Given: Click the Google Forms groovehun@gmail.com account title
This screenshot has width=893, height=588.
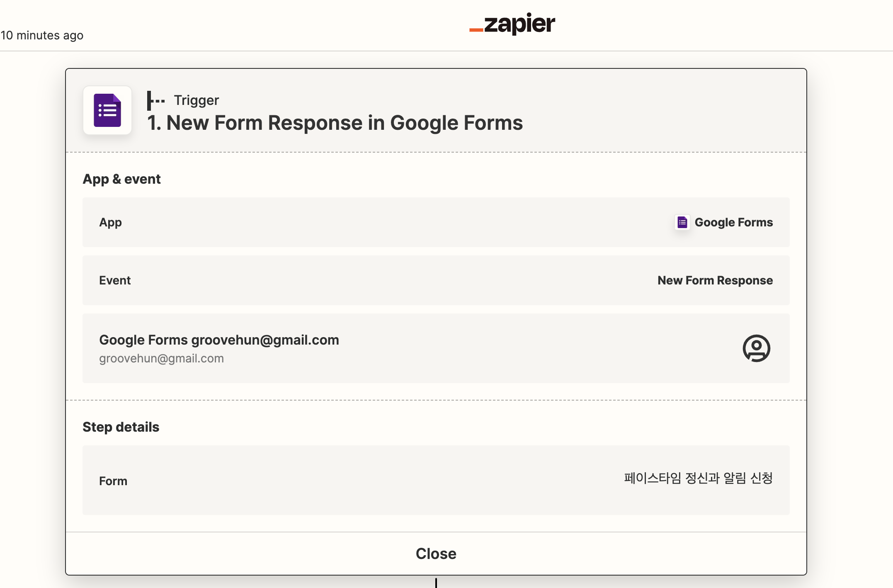Looking at the screenshot, I should point(219,340).
